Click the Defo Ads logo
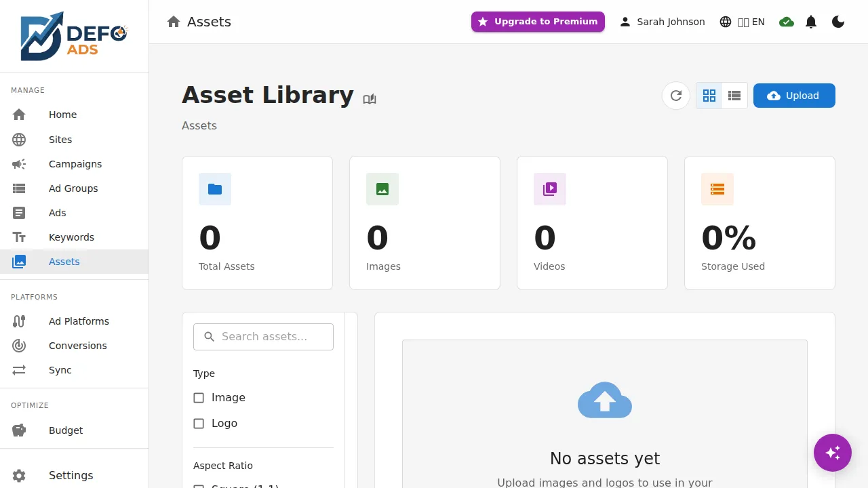This screenshot has height=488, width=868. tap(74, 36)
